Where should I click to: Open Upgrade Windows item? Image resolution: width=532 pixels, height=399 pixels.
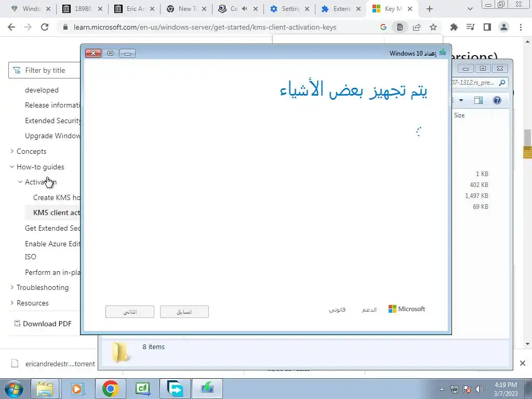(x=52, y=136)
